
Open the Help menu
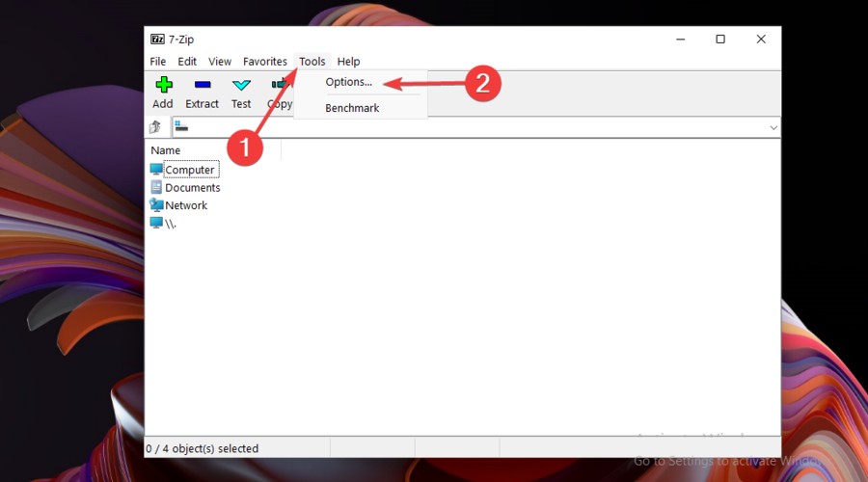349,62
